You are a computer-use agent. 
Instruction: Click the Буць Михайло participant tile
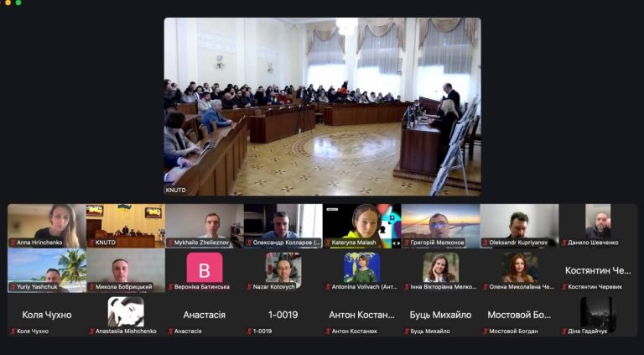tap(440, 315)
